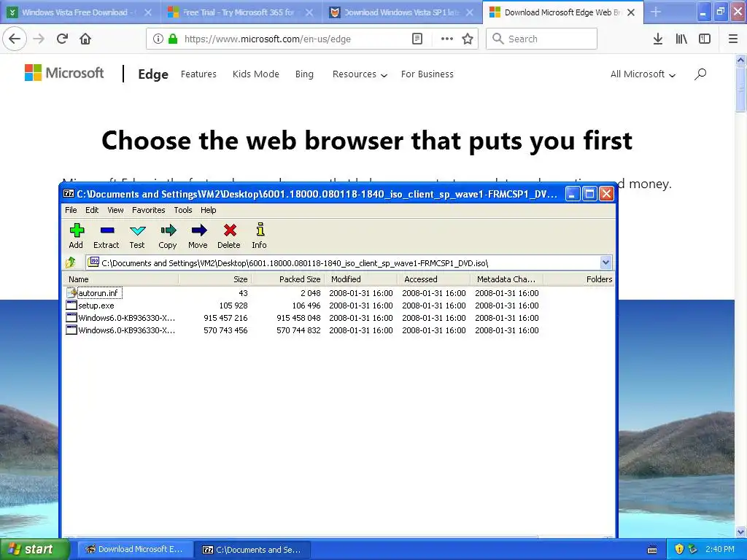Viewport: 747px width, 560px height.
Task: Open the Tools menu in 7-Zip
Action: [x=183, y=210]
